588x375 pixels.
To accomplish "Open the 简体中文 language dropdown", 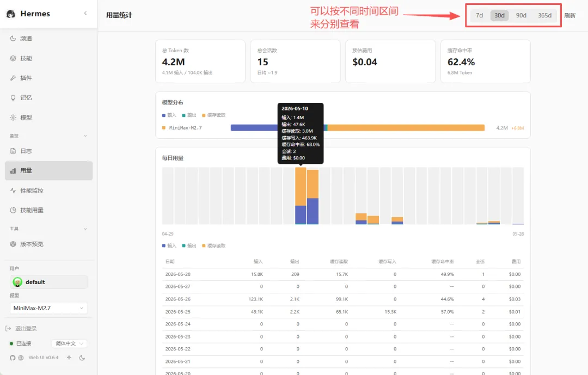I will click(x=69, y=343).
